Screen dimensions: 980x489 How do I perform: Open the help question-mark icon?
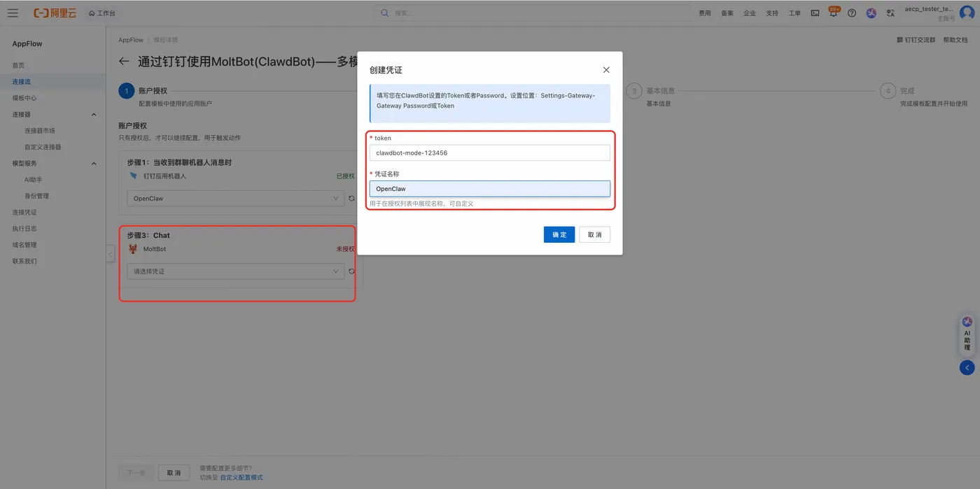(852, 13)
